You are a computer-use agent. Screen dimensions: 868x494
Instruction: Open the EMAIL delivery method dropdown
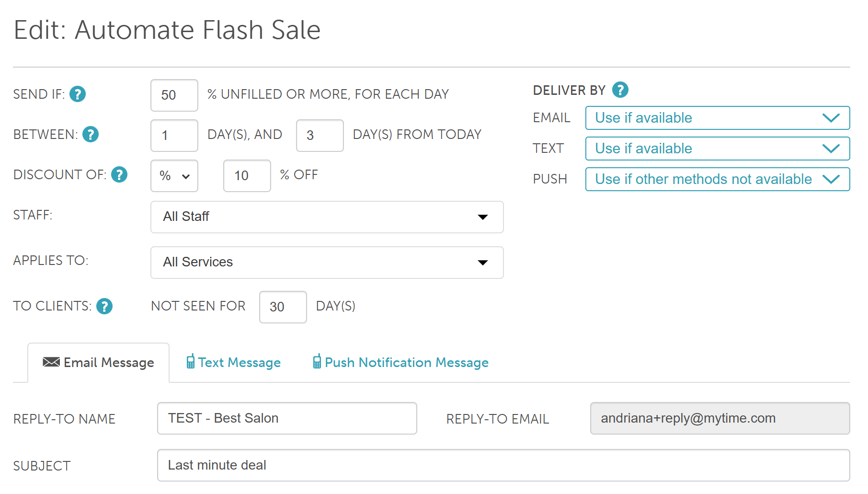(717, 118)
